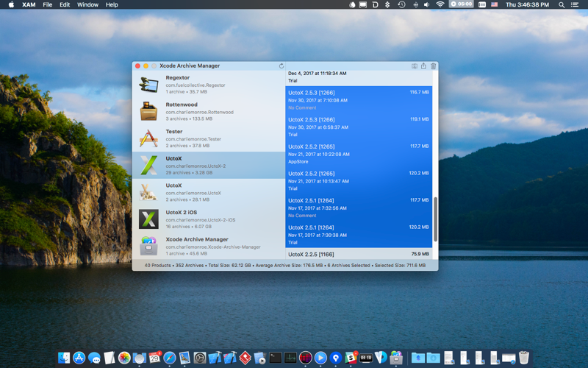Select the Regextor product icon

pyautogui.click(x=148, y=84)
